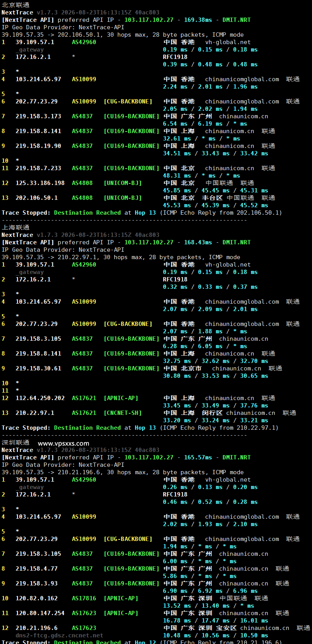Click hop IP 219.158.3.93

coord(37,584)
